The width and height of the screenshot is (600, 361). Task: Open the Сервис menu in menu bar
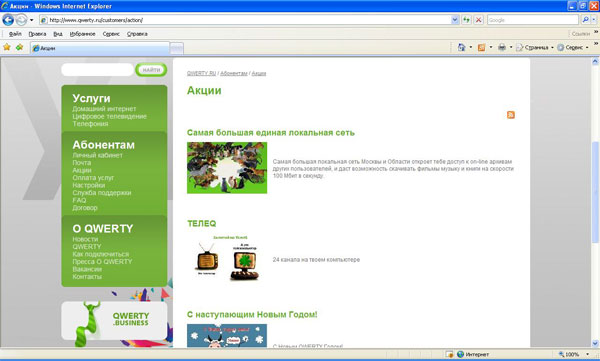click(x=111, y=34)
